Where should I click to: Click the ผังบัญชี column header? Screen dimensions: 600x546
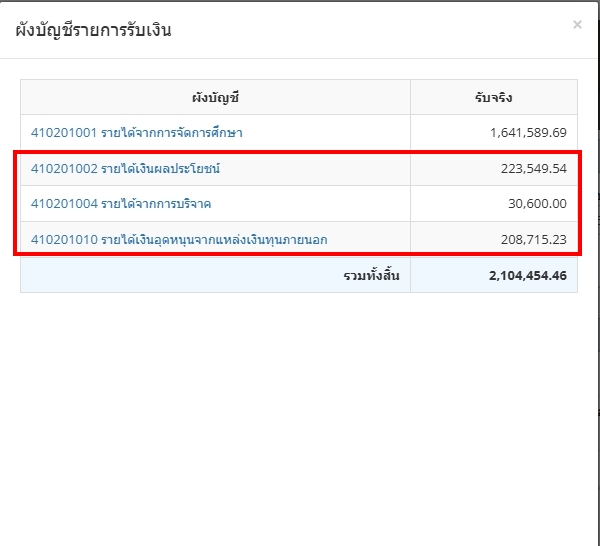coord(215,98)
